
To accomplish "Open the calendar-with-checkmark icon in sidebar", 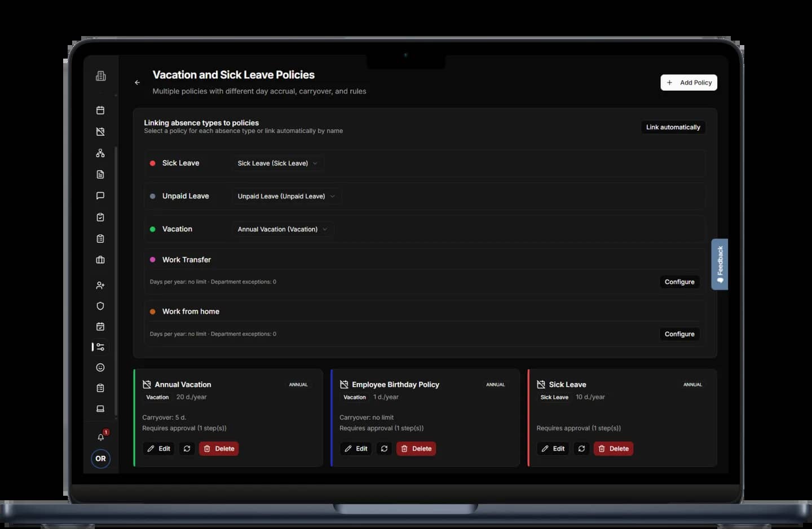I will coord(100,327).
